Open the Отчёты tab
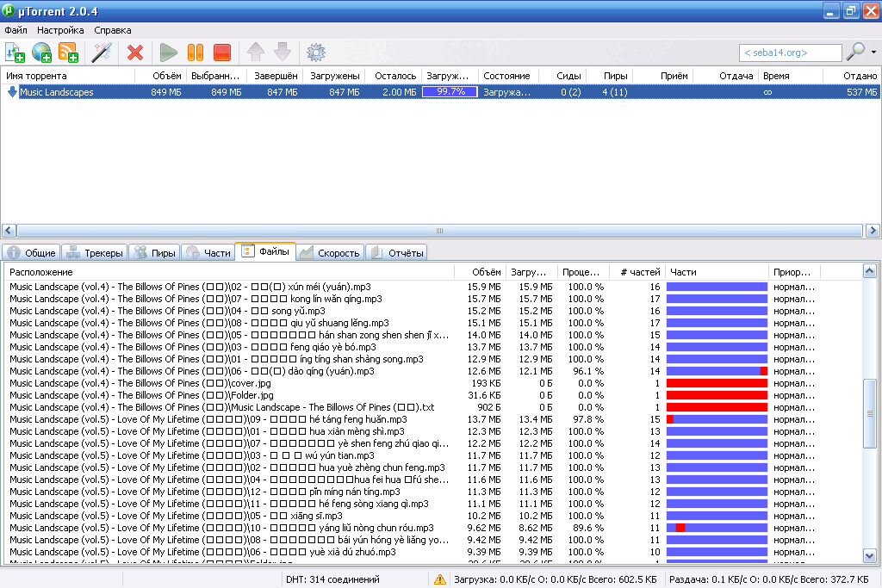The height and width of the screenshot is (588, 882). [397, 253]
